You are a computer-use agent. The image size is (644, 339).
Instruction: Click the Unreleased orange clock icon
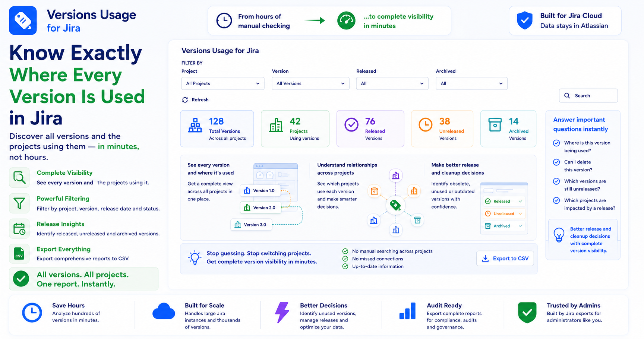[425, 125]
